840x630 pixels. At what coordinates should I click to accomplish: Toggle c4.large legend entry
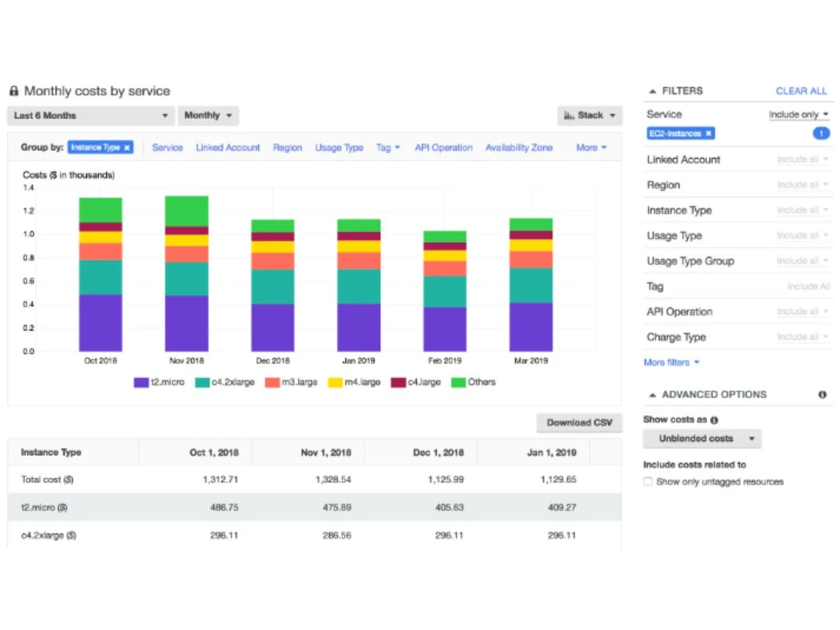[x=416, y=383]
